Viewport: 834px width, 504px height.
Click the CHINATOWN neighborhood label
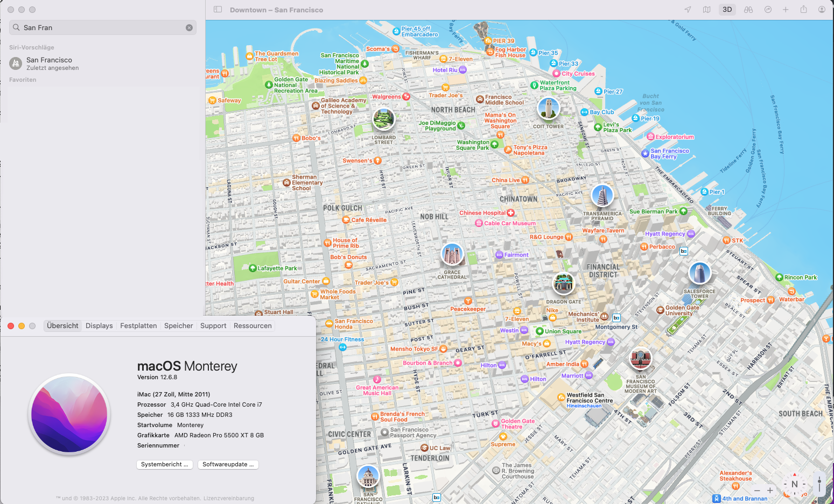518,199
